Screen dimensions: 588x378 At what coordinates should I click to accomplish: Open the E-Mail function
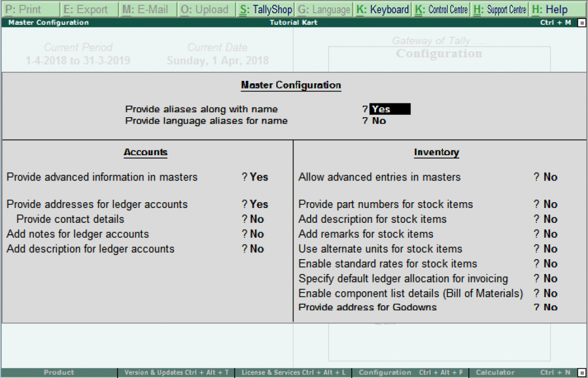click(147, 9)
